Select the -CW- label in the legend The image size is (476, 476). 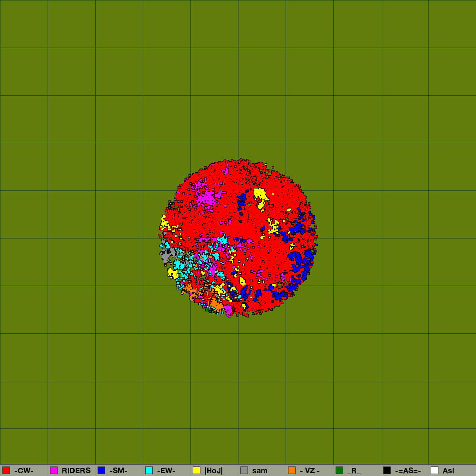click(x=24, y=471)
